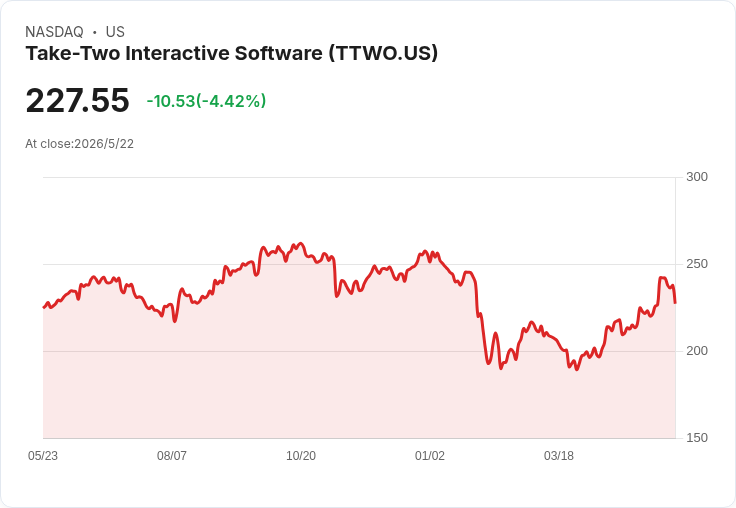The width and height of the screenshot is (736, 508).
Task: Click the last data point on the price line
Action: coord(675,303)
